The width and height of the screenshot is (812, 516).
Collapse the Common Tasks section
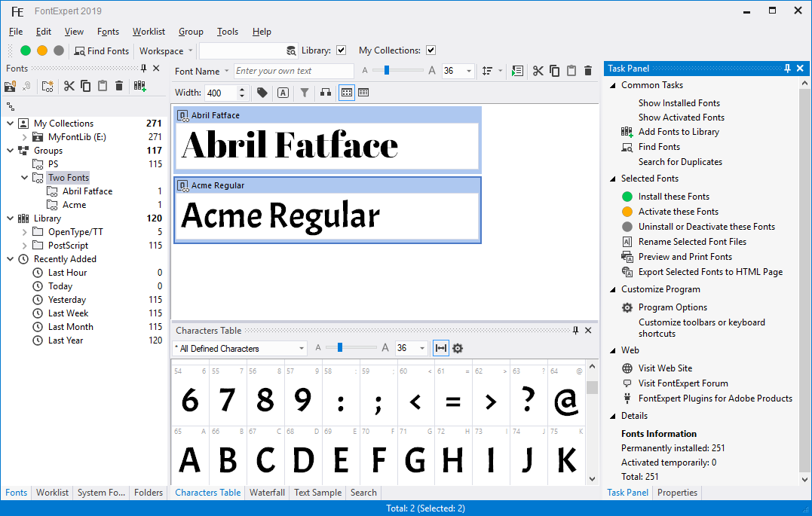click(613, 85)
